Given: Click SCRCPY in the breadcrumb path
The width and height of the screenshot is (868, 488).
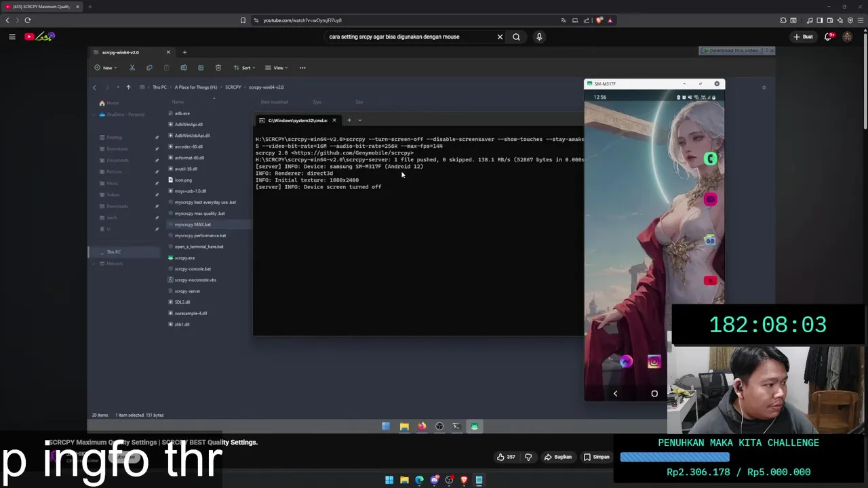Looking at the screenshot, I should click(x=233, y=87).
